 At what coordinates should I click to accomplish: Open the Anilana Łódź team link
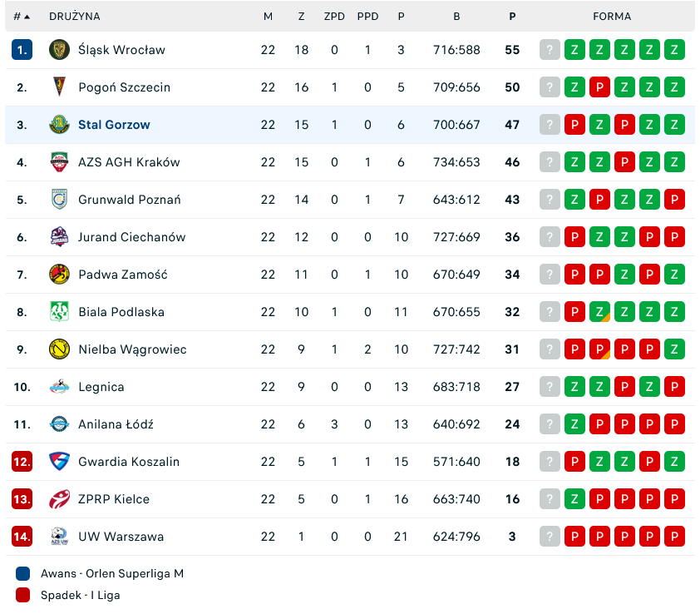pyautogui.click(x=116, y=424)
